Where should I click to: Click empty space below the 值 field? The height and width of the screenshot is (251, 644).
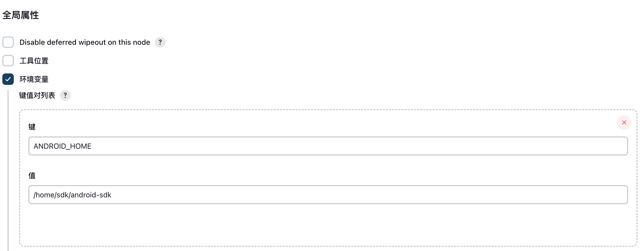coord(328,225)
